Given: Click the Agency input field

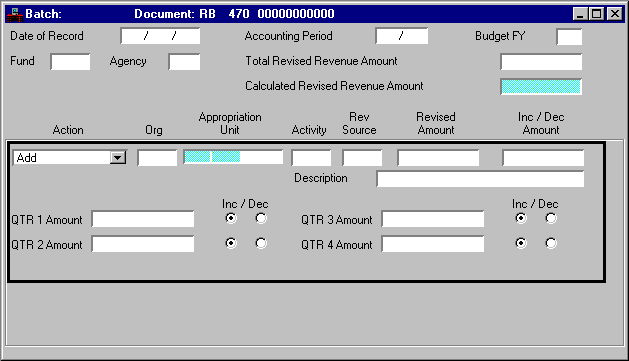Looking at the screenshot, I should coord(184,62).
